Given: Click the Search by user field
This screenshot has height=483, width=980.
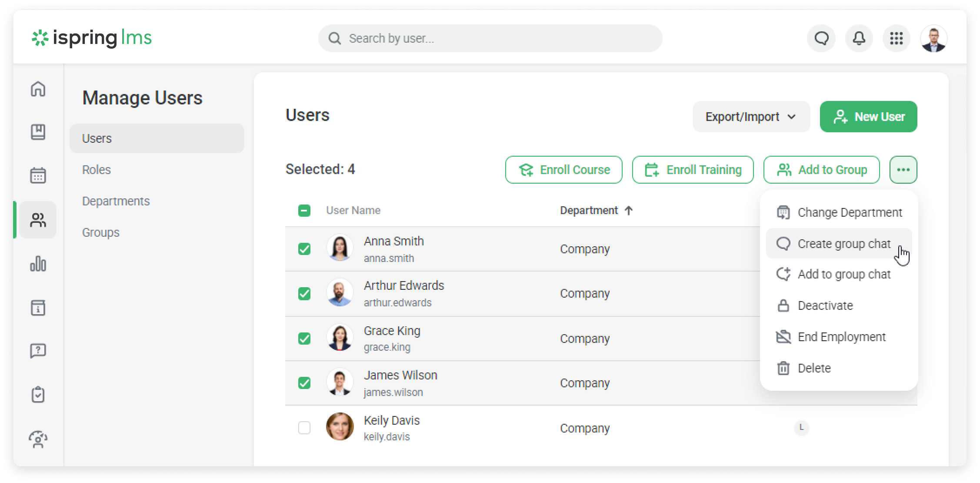Looking at the screenshot, I should pyautogui.click(x=490, y=38).
